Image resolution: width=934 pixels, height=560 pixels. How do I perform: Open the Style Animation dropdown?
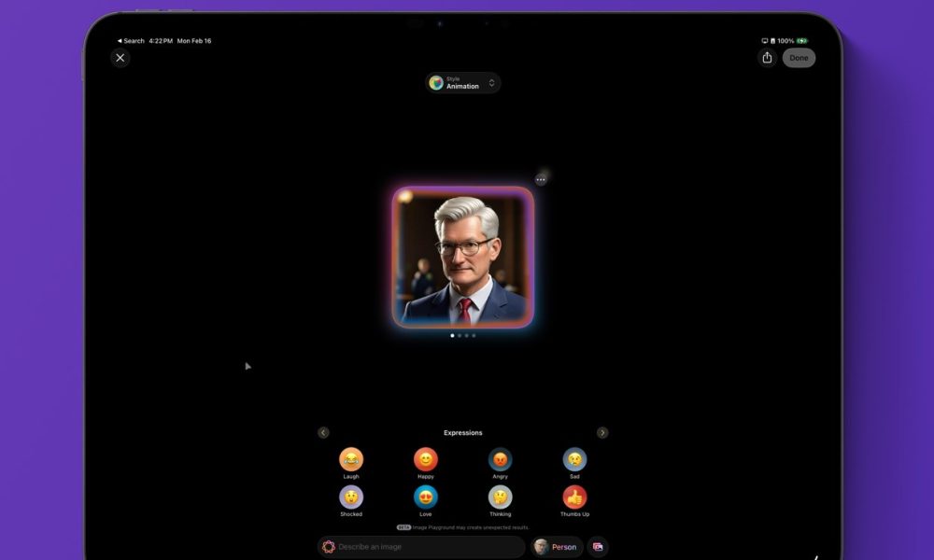463,83
